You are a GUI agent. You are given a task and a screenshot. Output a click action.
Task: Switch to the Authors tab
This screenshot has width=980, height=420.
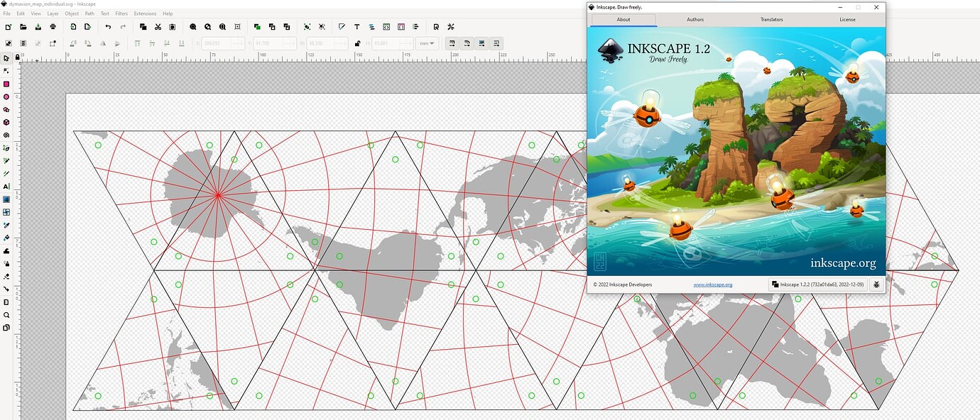click(695, 19)
